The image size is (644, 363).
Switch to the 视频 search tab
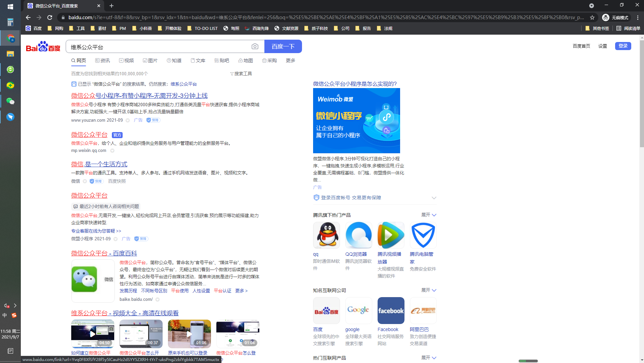pyautogui.click(x=126, y=61)
